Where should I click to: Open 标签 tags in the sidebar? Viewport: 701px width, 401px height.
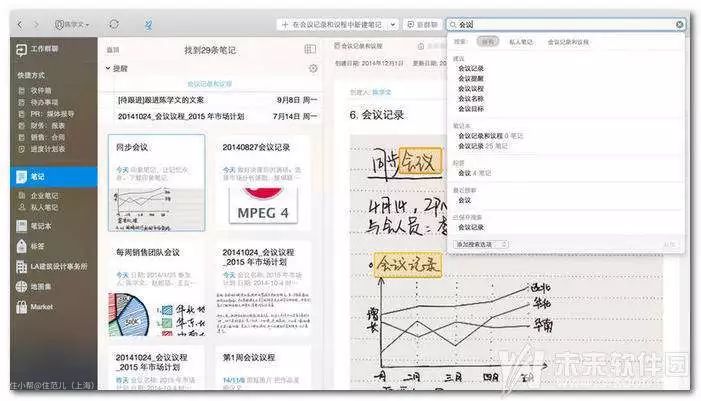pyautogui.click(x=36, y=246)
